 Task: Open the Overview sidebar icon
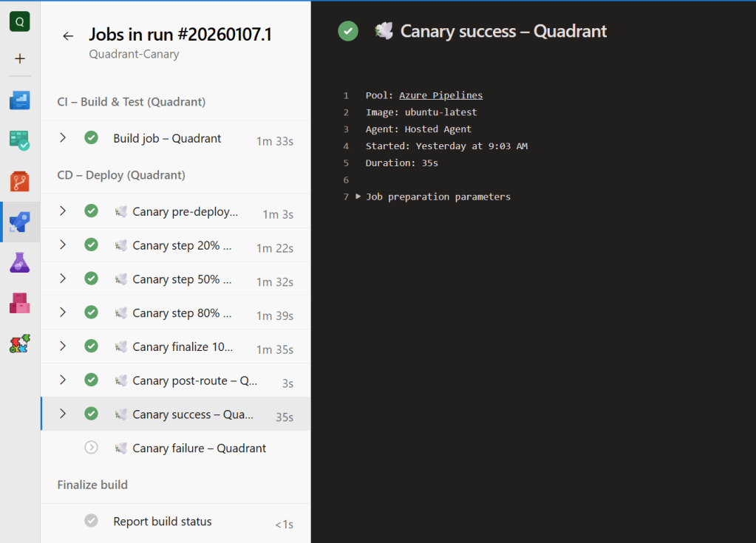pyautogui.click(x=20, y=100)
